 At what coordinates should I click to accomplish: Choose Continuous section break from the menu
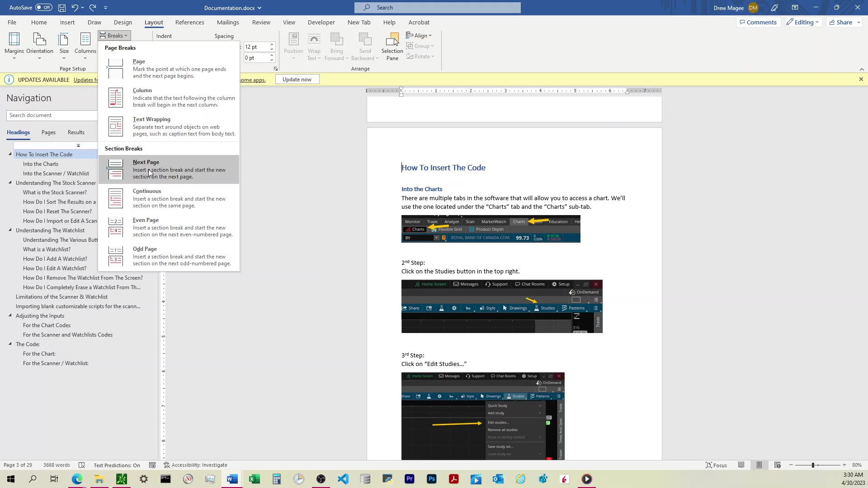168,198
